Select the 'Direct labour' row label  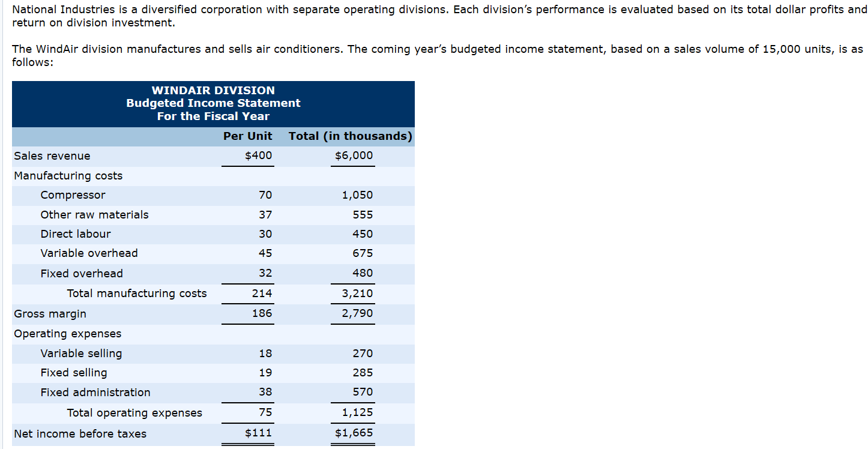click(x=76, y=234)
